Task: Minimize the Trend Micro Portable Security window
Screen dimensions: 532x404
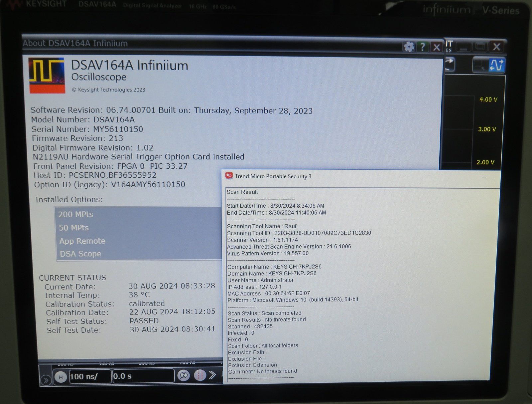Action: tap(484, 177)
